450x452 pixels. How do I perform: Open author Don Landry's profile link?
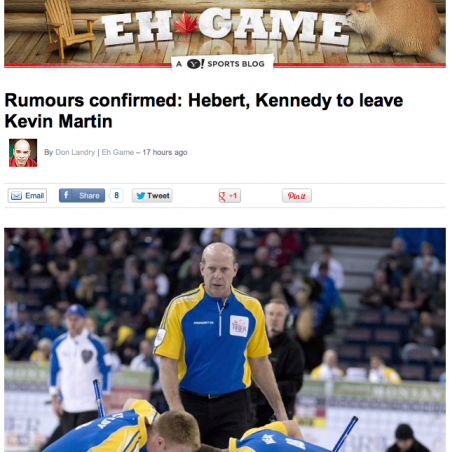(75, 152)
